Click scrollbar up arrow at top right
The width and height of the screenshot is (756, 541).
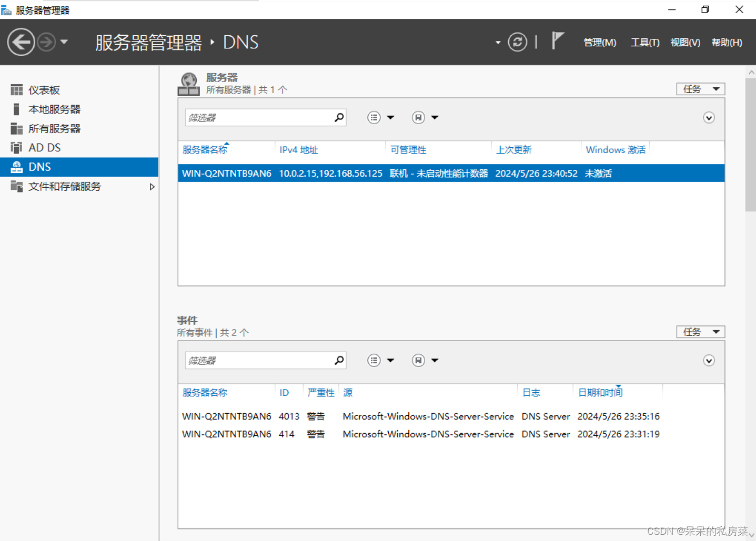[751, 73]
